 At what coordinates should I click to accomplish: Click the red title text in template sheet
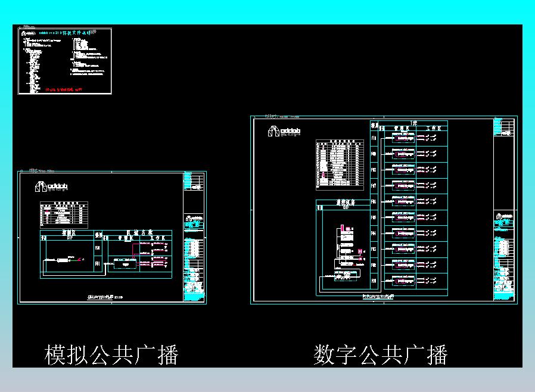pyautogui.click(x=64, y=89)
